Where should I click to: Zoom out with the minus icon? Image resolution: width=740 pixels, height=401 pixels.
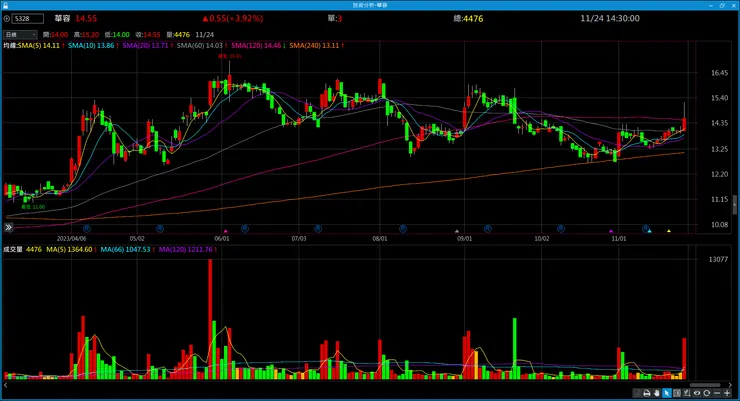717,393
